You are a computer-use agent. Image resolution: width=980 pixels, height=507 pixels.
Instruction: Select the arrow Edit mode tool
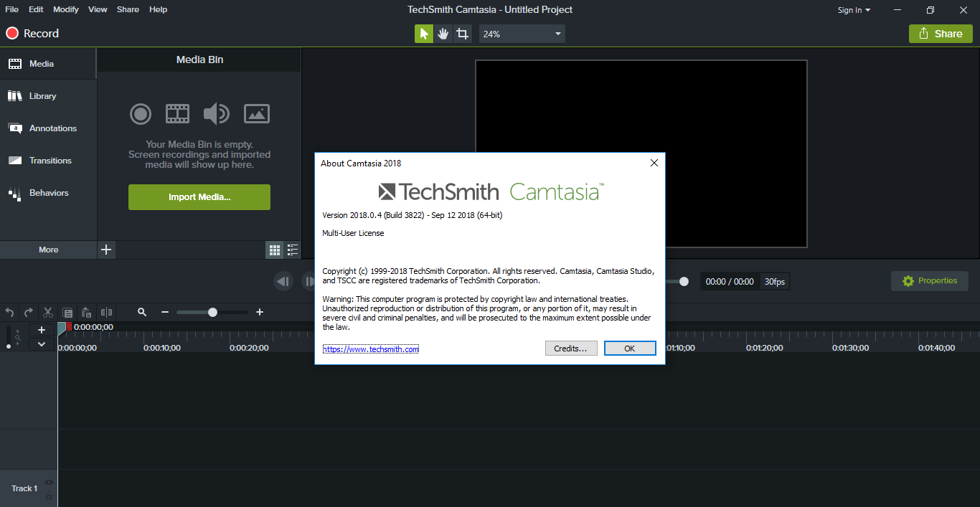(424, 34)
